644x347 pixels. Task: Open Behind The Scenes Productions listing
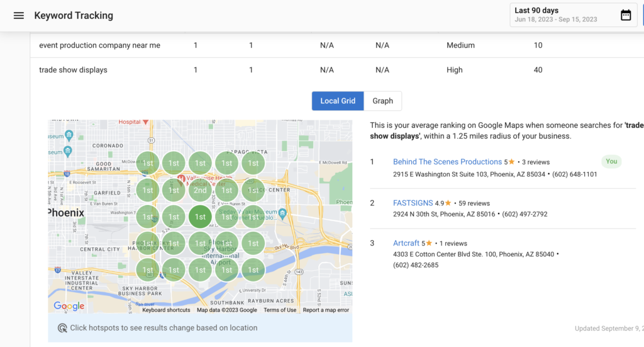(x=447, y=162)
